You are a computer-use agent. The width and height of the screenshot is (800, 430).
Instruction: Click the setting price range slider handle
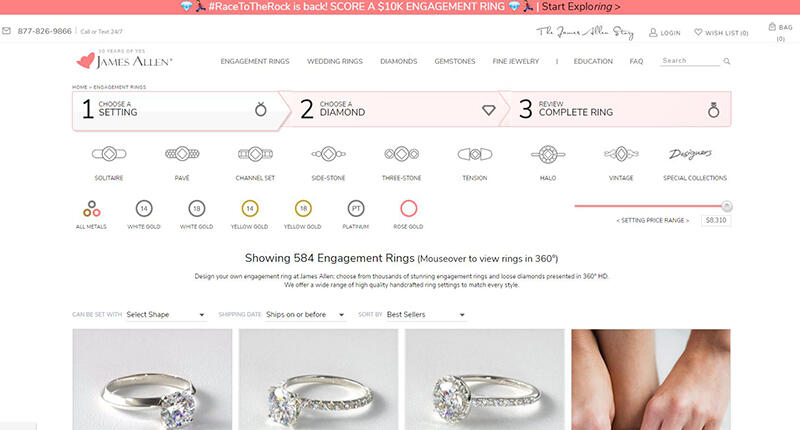point(727,206)
